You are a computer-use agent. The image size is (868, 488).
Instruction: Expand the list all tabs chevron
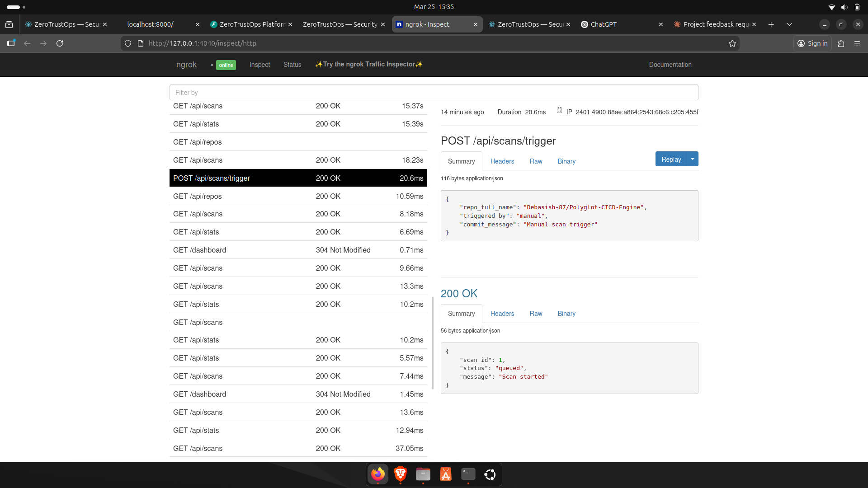point(789,24)
